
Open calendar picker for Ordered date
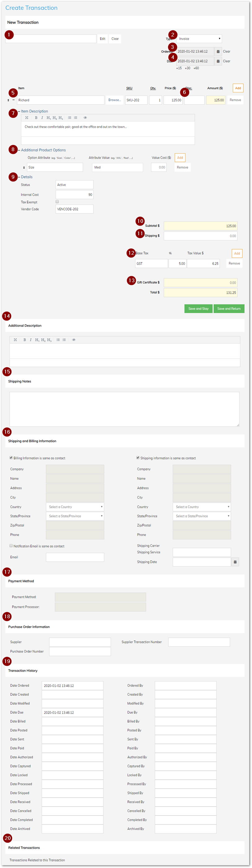[218, 52]
